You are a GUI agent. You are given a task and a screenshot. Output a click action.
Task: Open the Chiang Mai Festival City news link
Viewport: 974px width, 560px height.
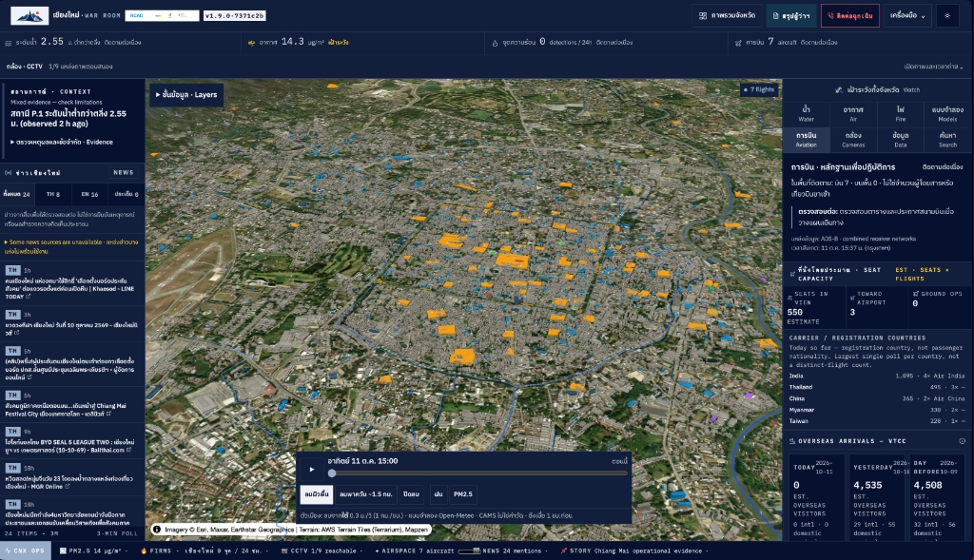pyautogui.click(x=67, y=410)
